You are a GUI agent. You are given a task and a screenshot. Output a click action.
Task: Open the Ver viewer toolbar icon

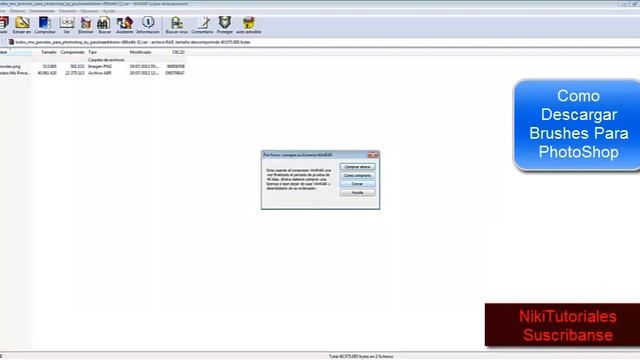[67, 25]
